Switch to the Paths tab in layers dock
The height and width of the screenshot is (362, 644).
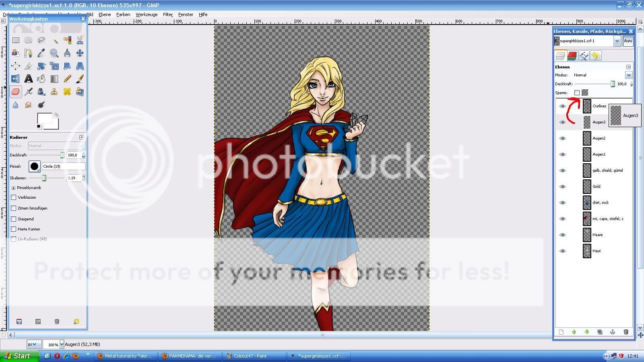pos(584,56)
